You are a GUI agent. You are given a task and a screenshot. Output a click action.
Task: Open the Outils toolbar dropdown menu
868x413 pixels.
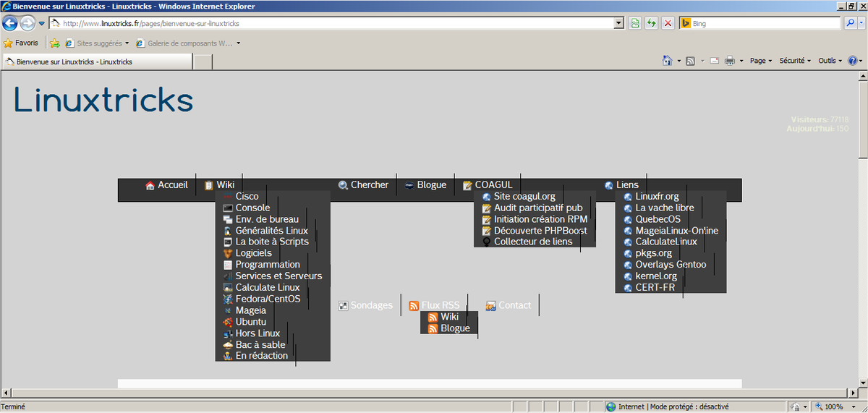coord(830,61)
